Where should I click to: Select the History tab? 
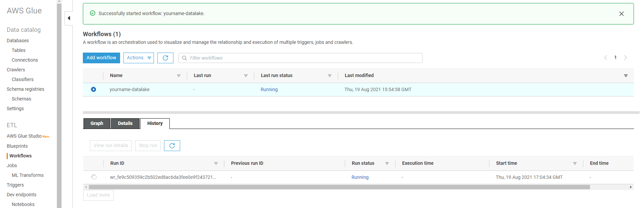point(155,123)
